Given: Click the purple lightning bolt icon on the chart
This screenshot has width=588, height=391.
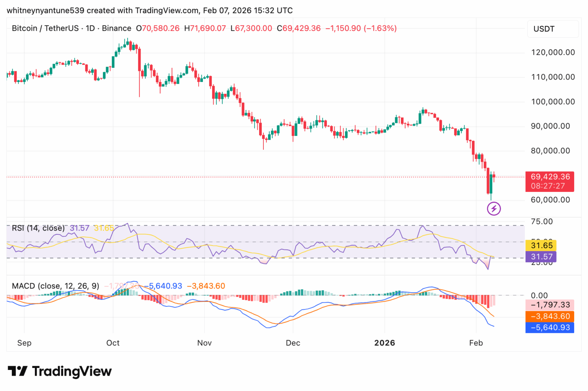Looking at the screenshot, I should click(494, 209).
